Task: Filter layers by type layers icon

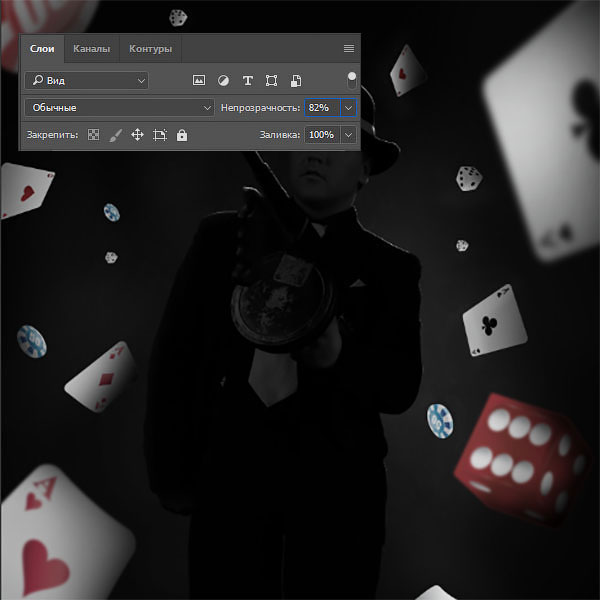Action: 248,81
